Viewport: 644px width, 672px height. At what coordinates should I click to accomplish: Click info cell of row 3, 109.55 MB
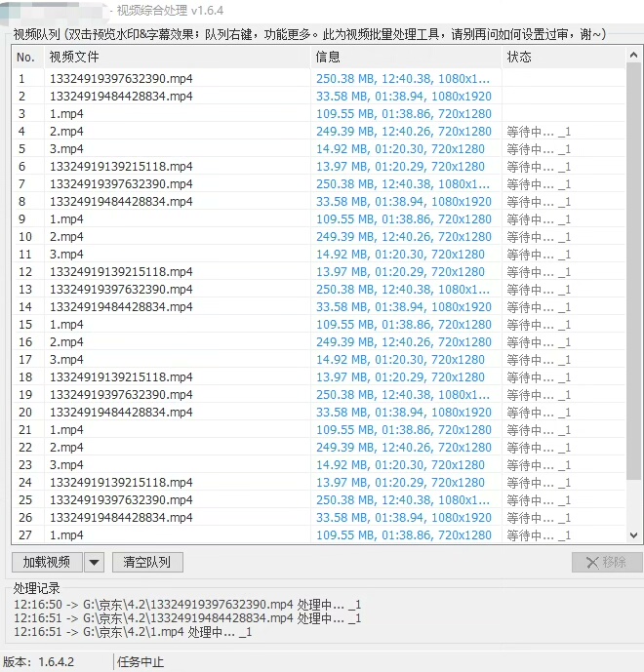click(404, 114)
